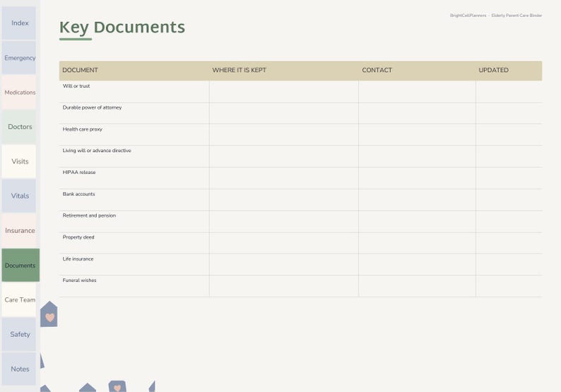
Task: Click Updated cell for Health care proxy
Action: 509,135
